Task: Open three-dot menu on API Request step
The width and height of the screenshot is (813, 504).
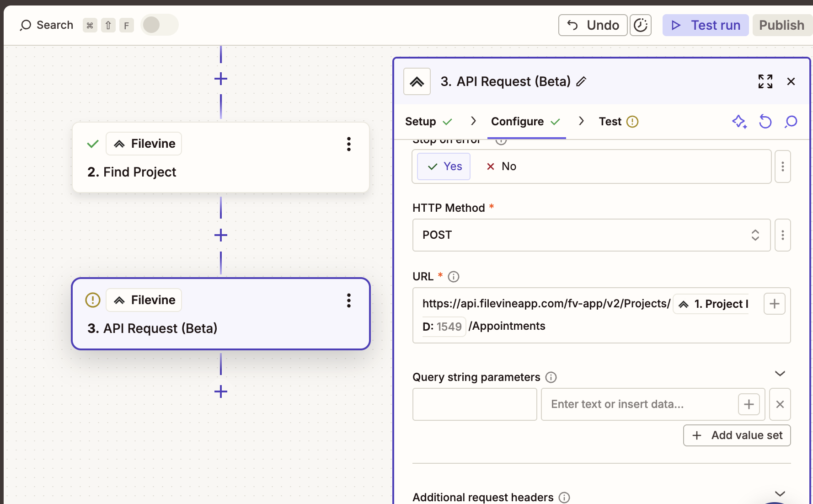Action: click(x=348, y=300)
